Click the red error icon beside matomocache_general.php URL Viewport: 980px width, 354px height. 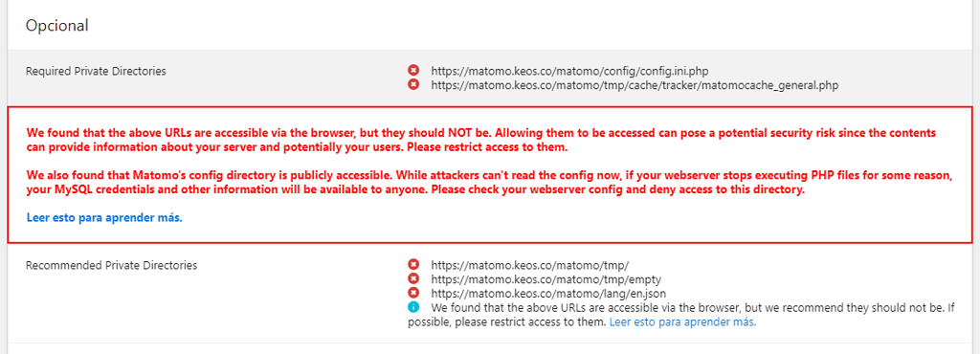pos(413,83)
